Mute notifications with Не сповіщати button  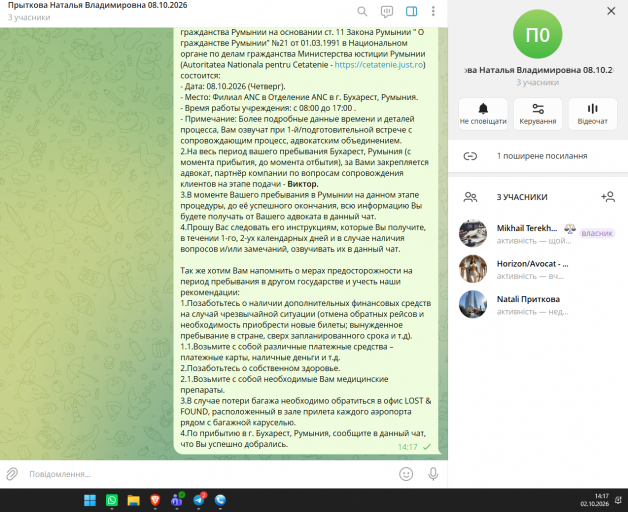483,114
